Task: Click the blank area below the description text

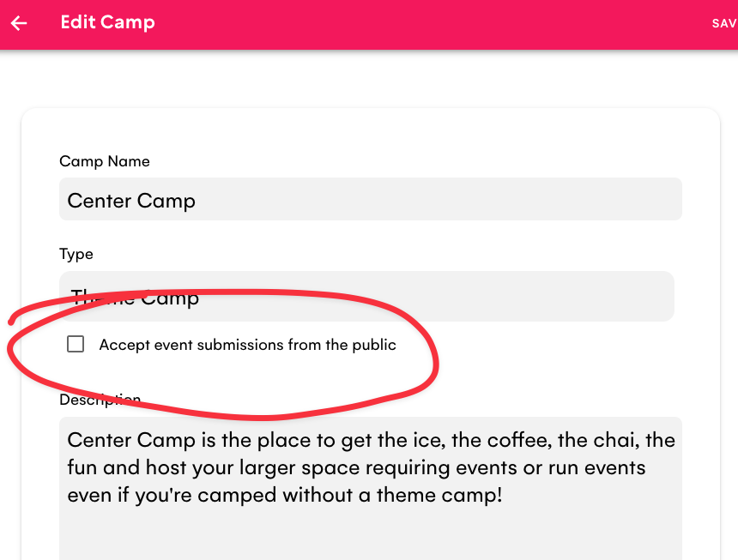Action: click(369, 536)
